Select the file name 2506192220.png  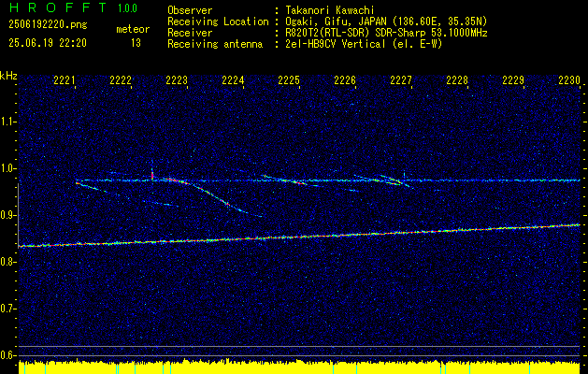point(48,25)
